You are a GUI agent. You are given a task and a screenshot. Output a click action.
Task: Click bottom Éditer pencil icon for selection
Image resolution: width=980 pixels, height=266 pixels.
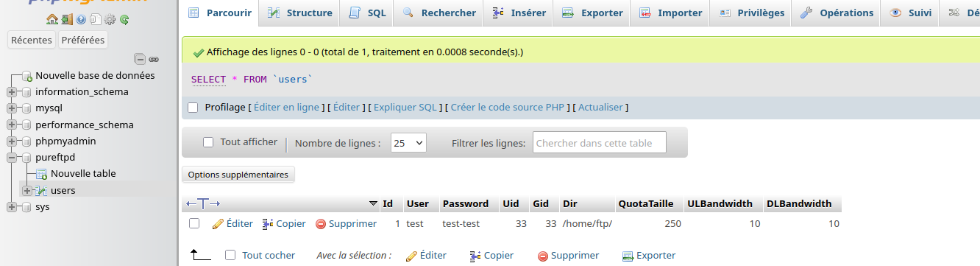click(411, 256)
